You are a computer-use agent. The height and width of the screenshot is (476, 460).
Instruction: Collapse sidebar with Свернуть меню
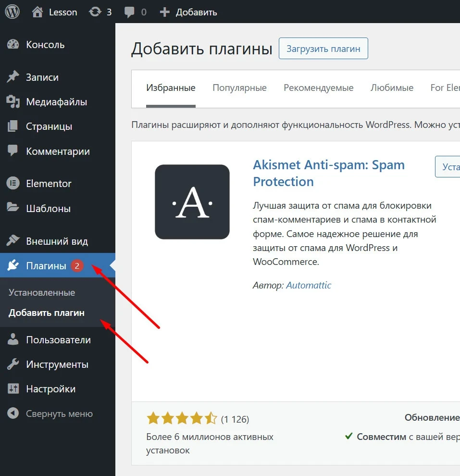coord(50,413)
